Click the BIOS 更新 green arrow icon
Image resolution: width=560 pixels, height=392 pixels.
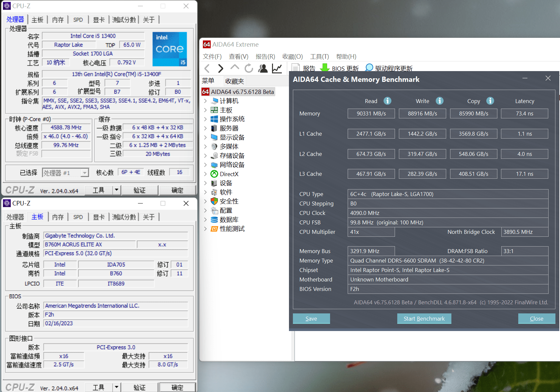[325, 68]
